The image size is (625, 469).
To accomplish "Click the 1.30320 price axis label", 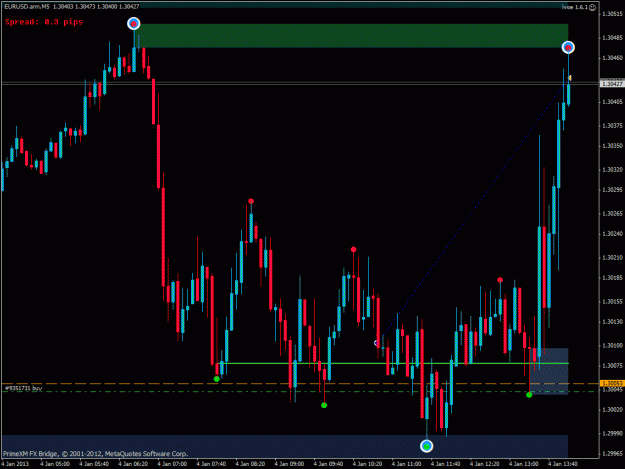I will (x=613, y=170).
